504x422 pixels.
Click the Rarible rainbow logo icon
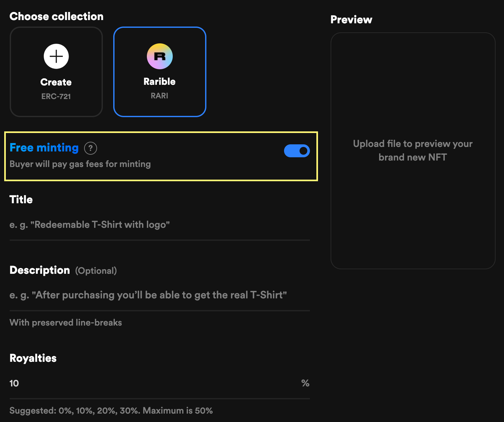pyautogui.click(x=160, y=56)
